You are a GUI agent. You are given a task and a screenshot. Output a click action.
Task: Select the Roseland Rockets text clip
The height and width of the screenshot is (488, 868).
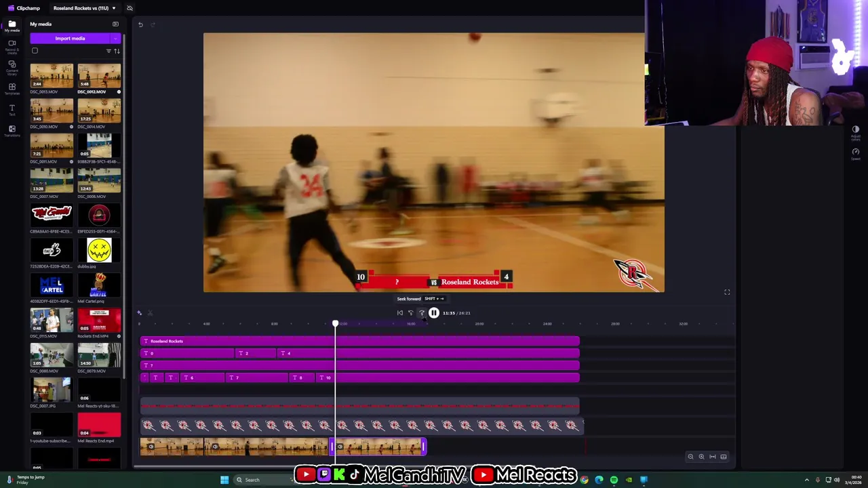pos(360,341)
